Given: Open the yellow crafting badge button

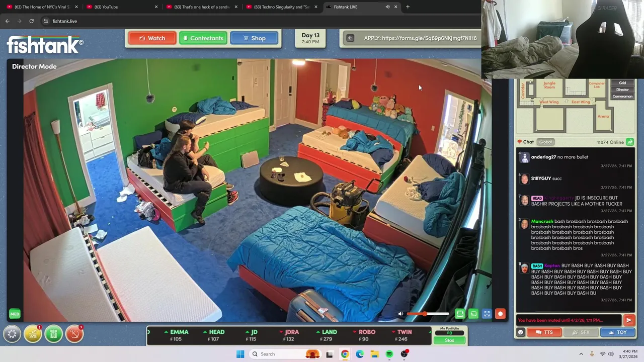Looking at the screenshot, I should 33,334.
